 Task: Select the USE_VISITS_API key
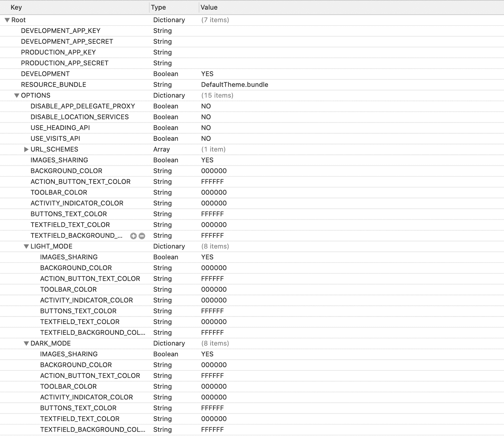pos(55,138)
